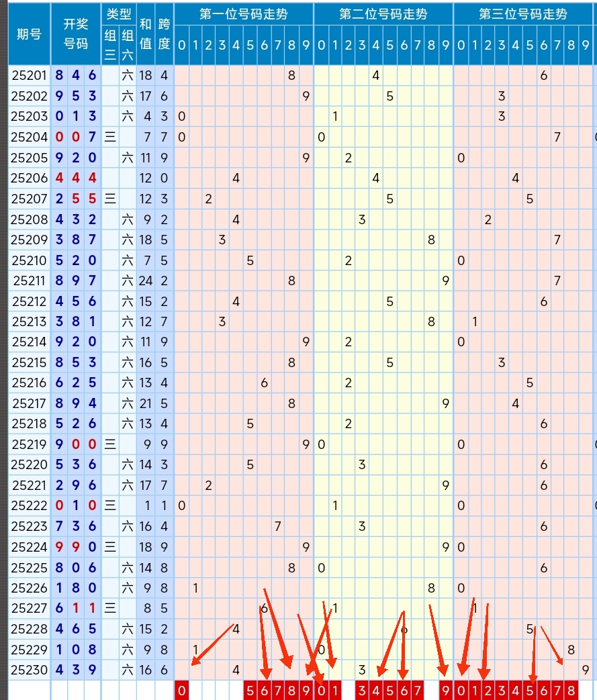The height and width of the screenshot is (700, 597).
Task: Click digit 9 header under 第一位号码走势
Action: click(306, 45)
